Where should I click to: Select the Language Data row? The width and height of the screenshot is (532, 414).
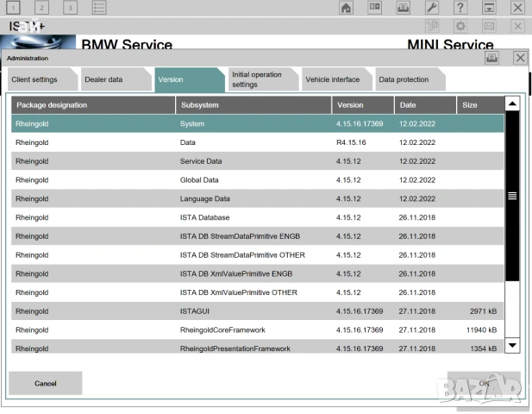click(258, 199)
